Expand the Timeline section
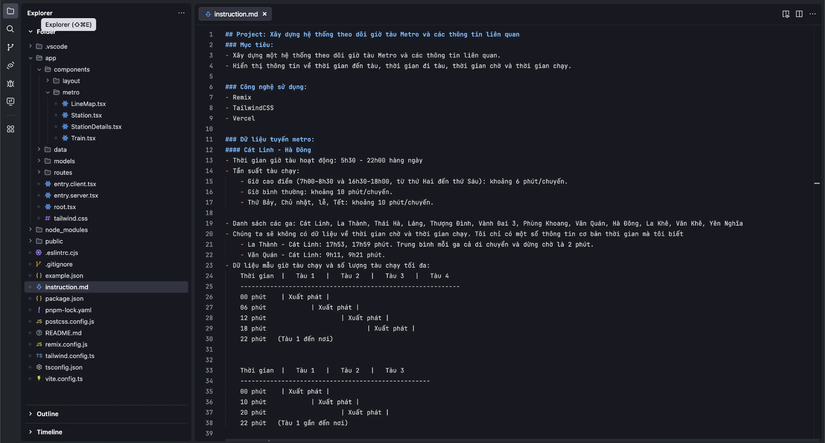The image size is (825, 443). [49, 432]
